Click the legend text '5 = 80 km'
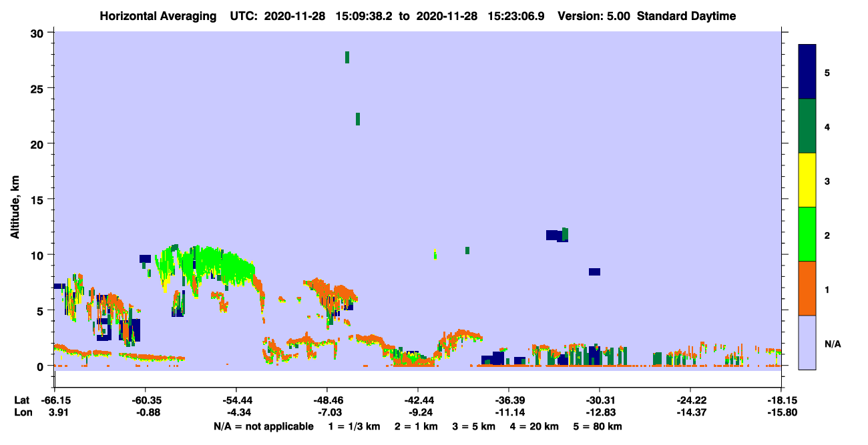 [x=598, y=426]
